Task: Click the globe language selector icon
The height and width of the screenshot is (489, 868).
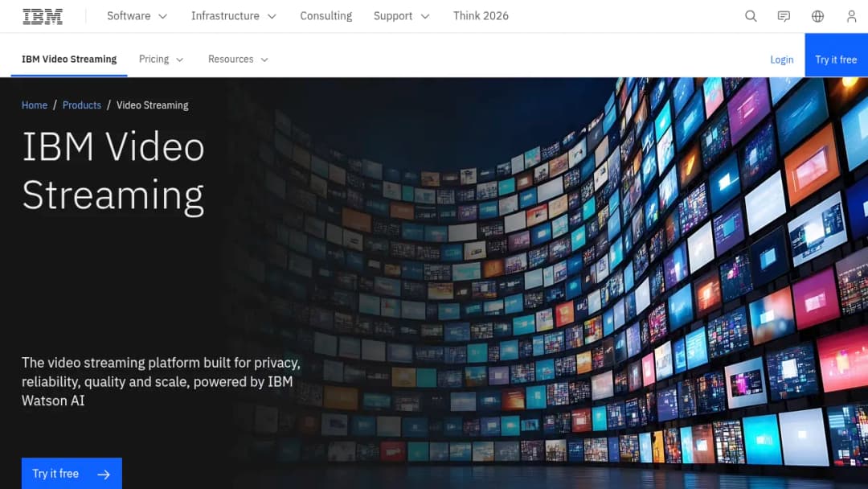Action: (x=817, y=16)
